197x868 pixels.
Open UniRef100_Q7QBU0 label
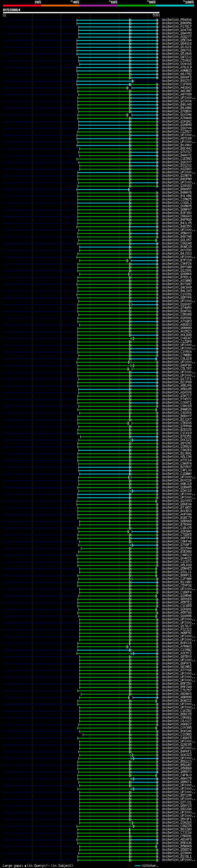[x=177, y=111]
